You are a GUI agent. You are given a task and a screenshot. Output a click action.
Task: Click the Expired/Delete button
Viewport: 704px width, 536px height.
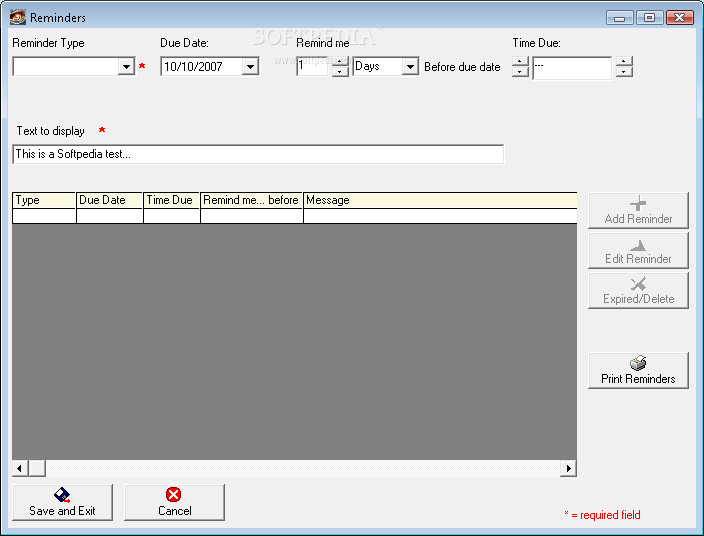click(638, 290)
